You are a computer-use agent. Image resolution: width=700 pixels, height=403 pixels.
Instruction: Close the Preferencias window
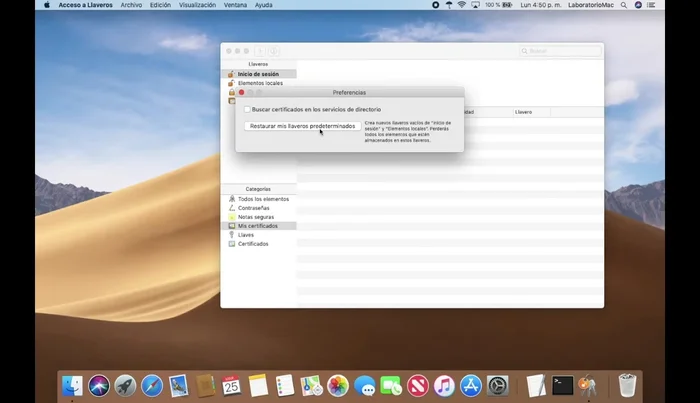tap(241, 92)
